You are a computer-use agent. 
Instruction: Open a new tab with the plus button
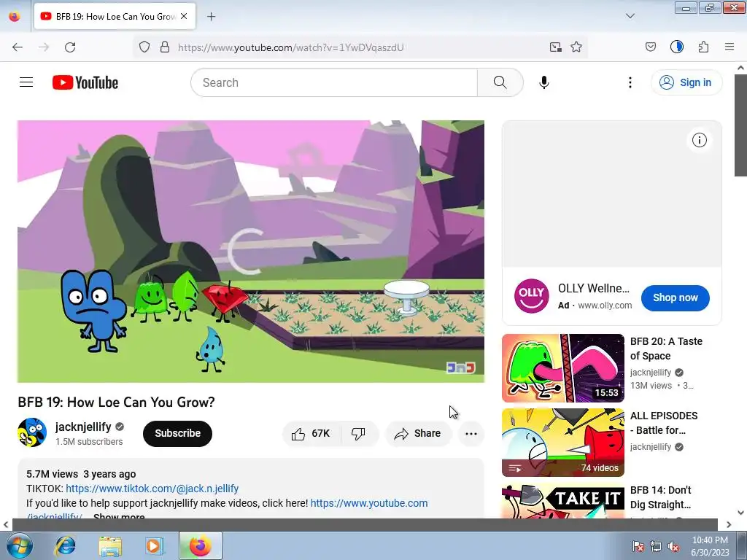click(211, 17)
